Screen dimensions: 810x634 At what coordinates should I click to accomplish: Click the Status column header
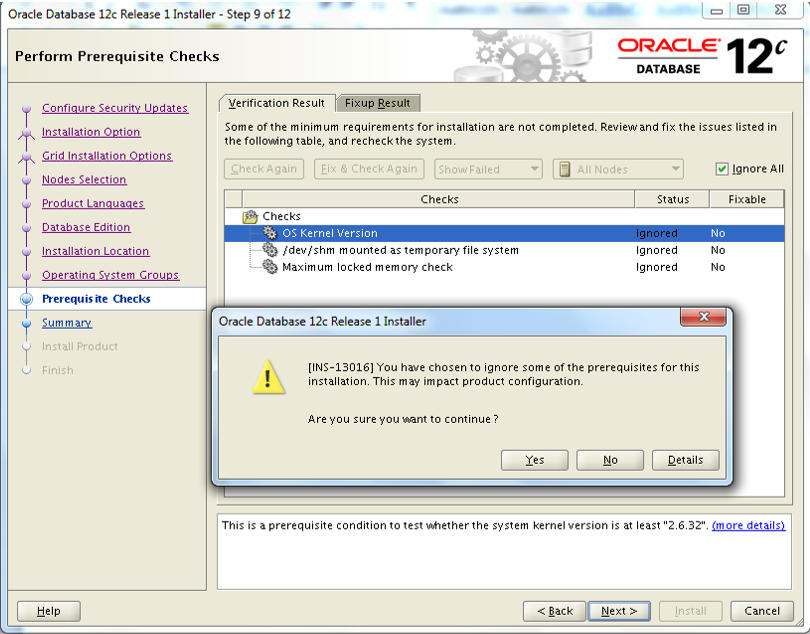[673, 199]
